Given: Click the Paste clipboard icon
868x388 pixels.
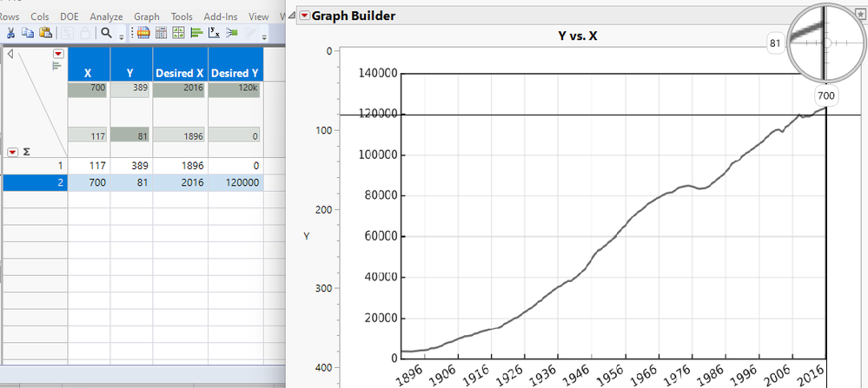Looking at the screenshot, I should coord(46,33).
